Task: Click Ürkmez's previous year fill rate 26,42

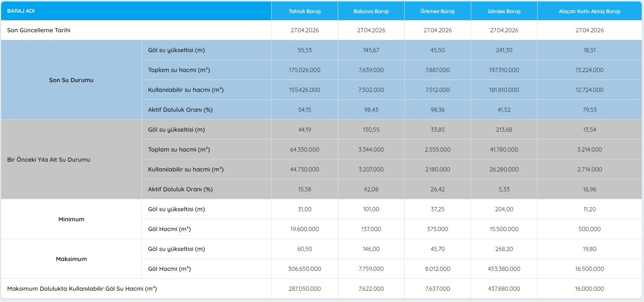Action: point(437,189)
